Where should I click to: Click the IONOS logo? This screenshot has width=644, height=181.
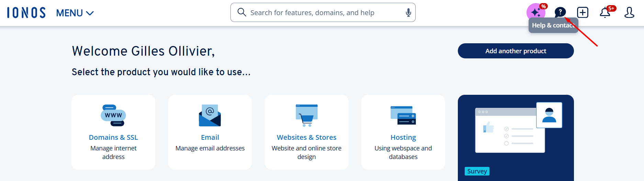pyautogui.click(x=26, y=13)
